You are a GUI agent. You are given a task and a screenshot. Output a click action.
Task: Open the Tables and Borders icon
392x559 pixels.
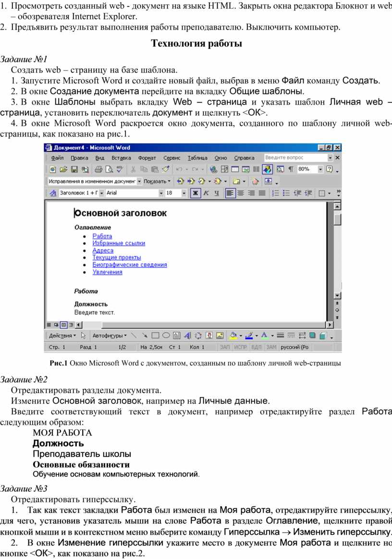click(x=225, y=170)
